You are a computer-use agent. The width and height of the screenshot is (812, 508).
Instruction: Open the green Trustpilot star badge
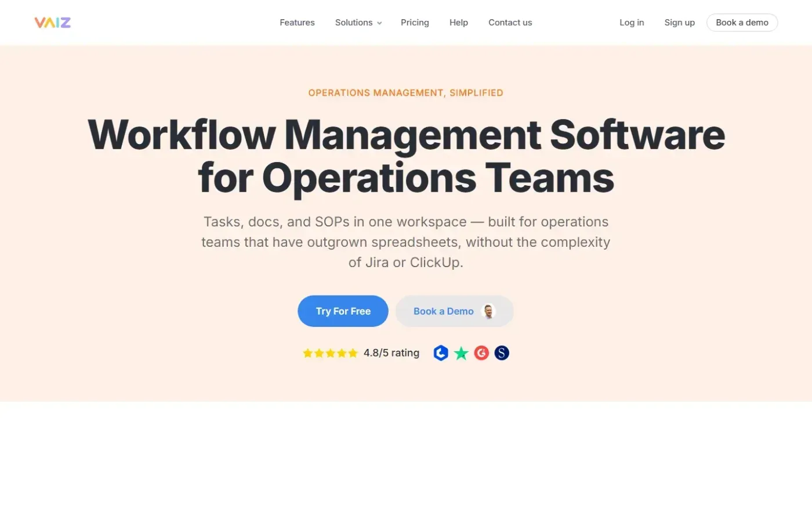(461, 353)
